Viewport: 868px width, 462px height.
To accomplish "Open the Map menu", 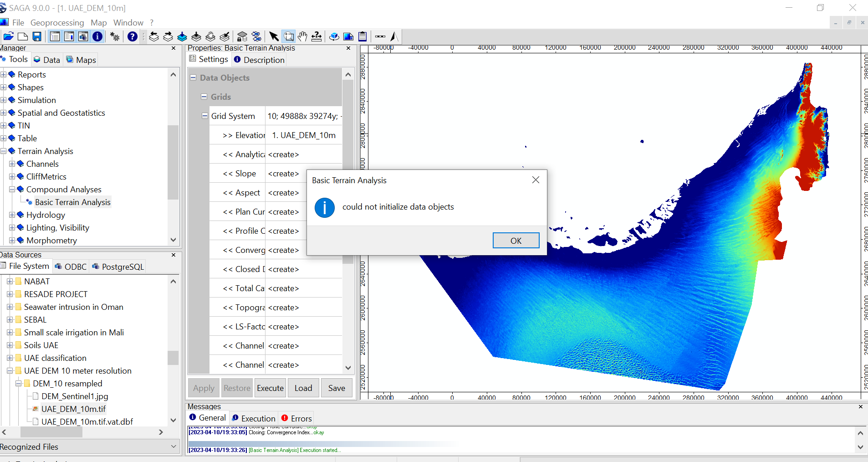I will [x=98, y=22].
